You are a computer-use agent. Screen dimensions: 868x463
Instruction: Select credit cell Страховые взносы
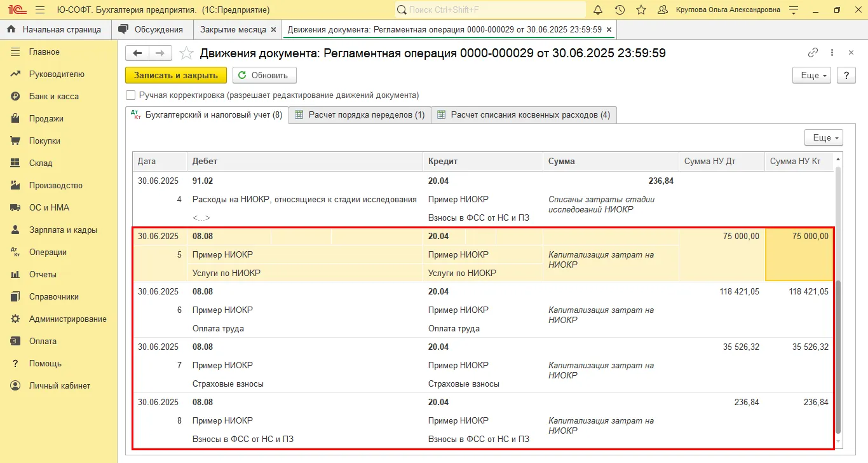click(x=464, y=384)
